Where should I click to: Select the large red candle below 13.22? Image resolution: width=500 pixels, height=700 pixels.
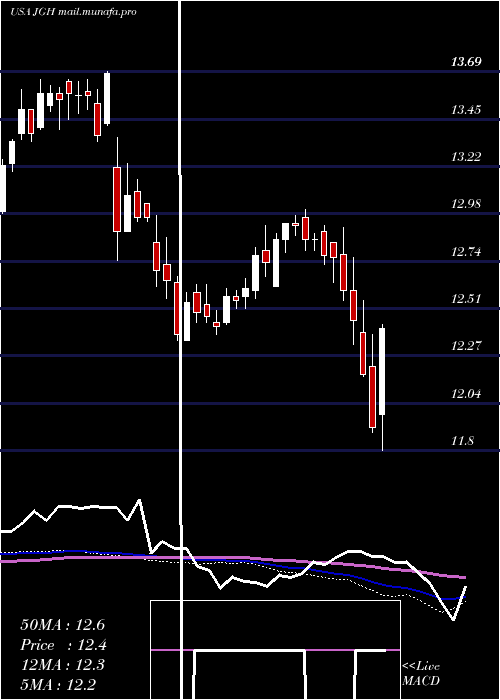coord(117,199)
